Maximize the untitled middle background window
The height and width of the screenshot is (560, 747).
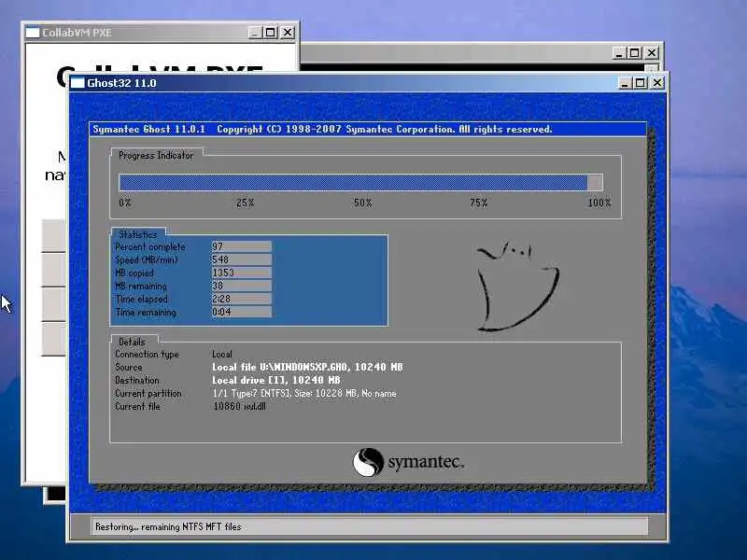point(635,53)
